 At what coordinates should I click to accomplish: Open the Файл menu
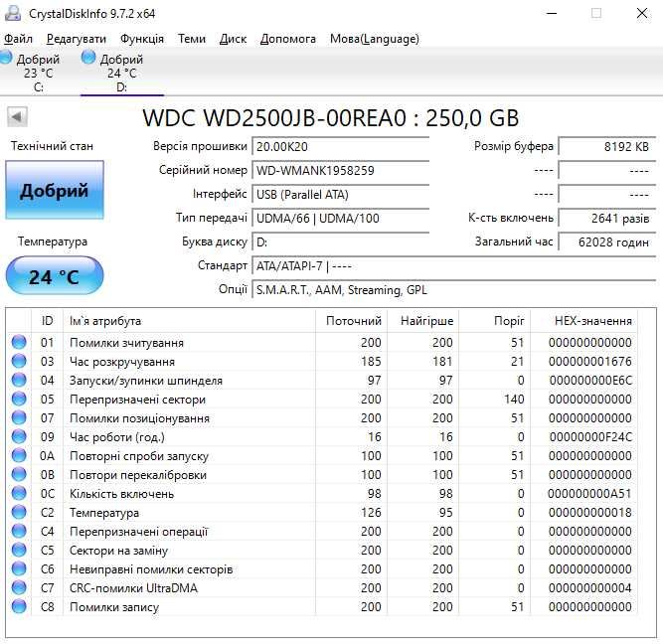(x=18, y=39)
